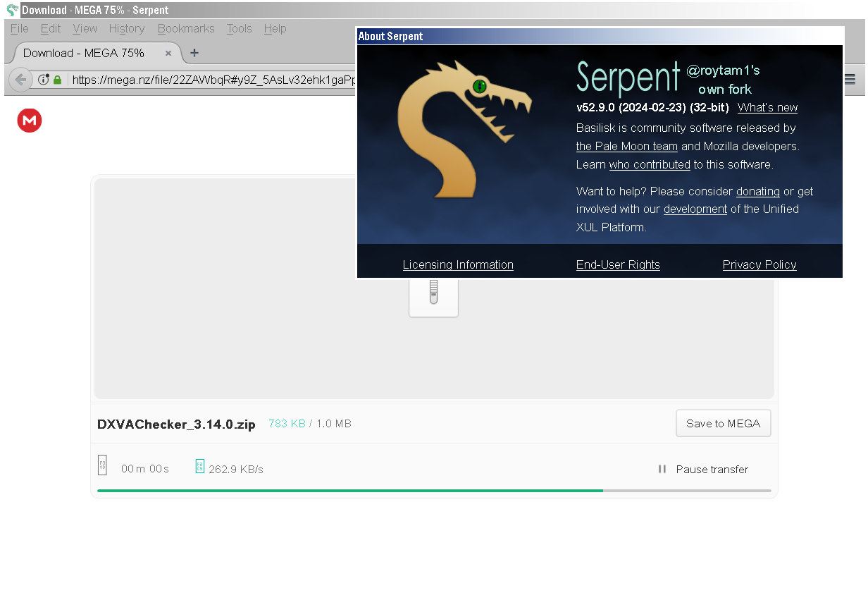The image size is (868, 593).
Task: Click the Serpent icon in the title bar
Action: point(12,10)
